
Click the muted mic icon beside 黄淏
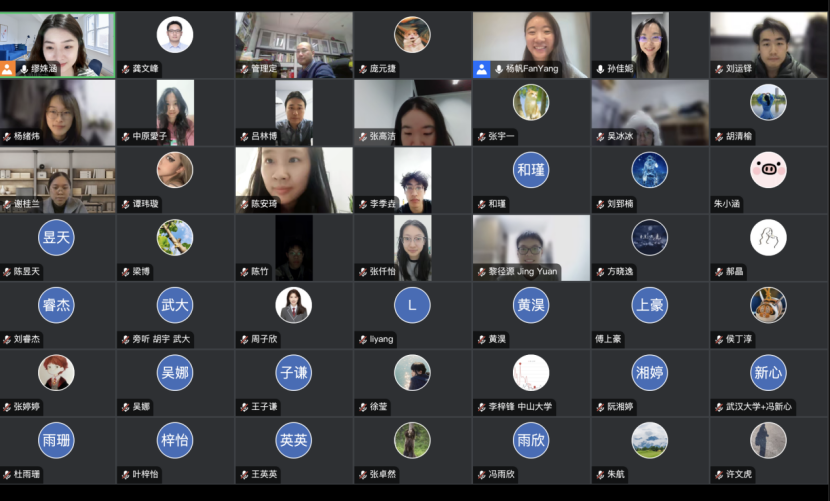(x=482, y=339)
